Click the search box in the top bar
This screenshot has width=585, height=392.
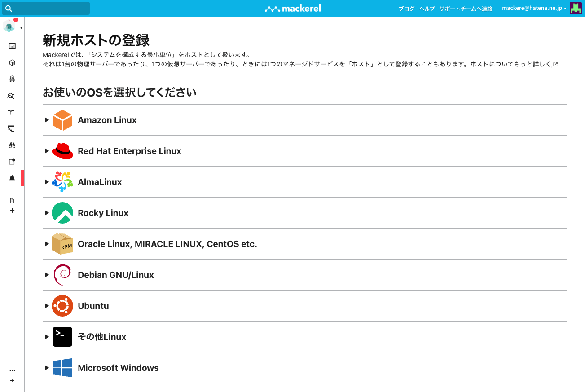(45, 8)
